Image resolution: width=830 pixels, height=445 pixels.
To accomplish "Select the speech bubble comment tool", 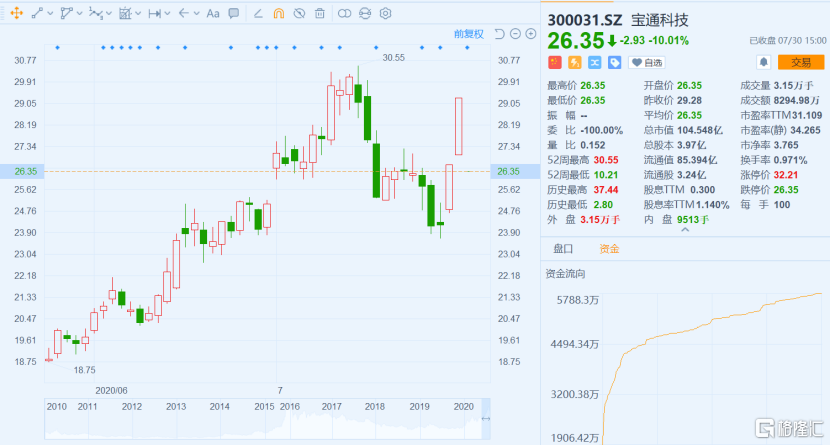I will [x=233, y=13].
